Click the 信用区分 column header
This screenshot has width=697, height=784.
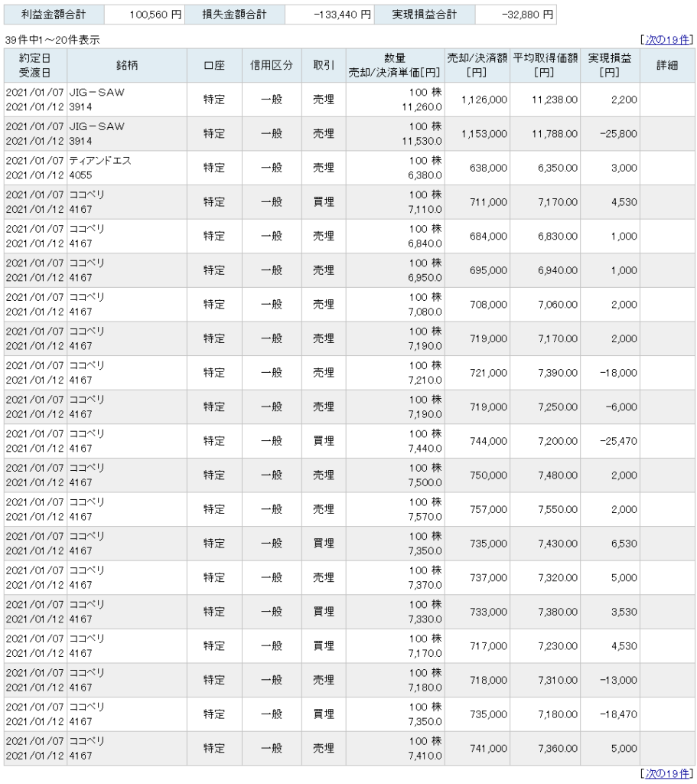click(272, 66)
